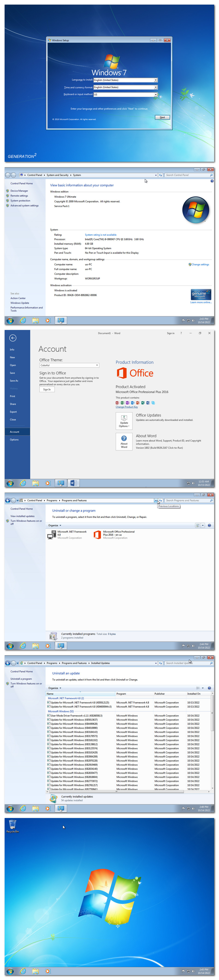
Task: Collapse the Microsoft .NET Framework 4.8 (2) group
Action: [66, 698]
